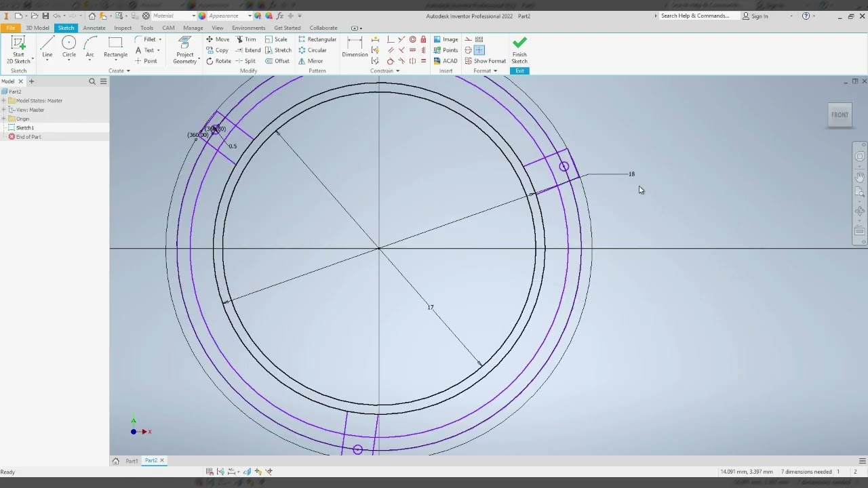Activate the Scale tool
Viewport: 868px width, 488px height.
point(276,39)
